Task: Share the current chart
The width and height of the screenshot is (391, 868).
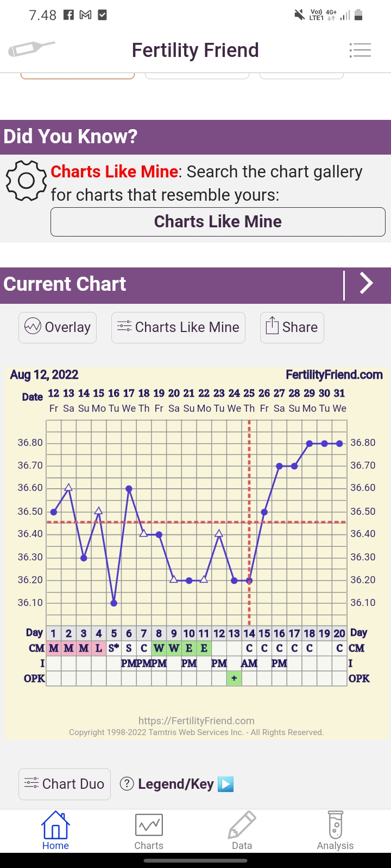Action: click(292, 327)
